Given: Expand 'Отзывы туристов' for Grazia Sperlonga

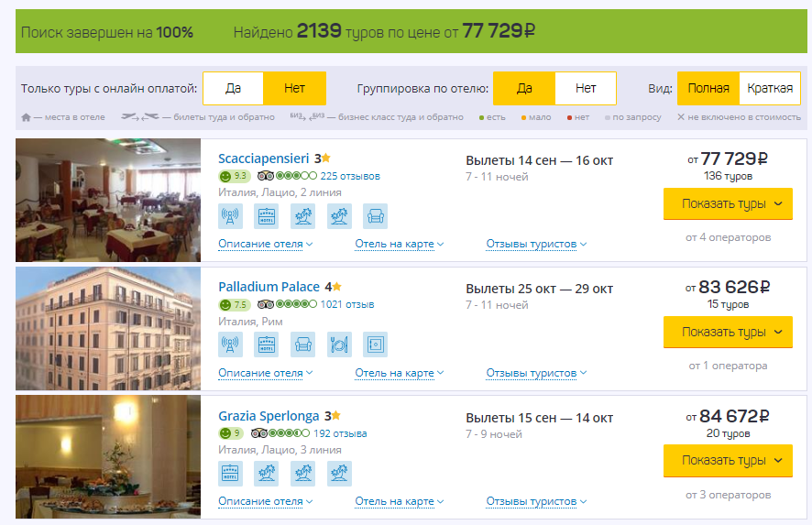Looking at the screenshot, I should (x=536, y=501).
